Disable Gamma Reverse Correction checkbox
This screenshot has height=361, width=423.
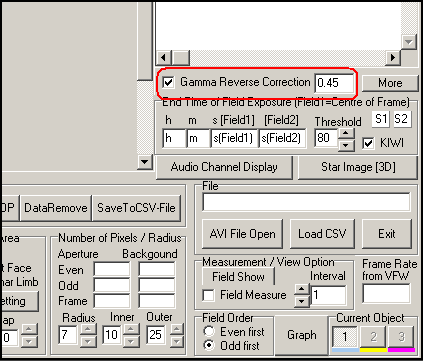point(169,82)
